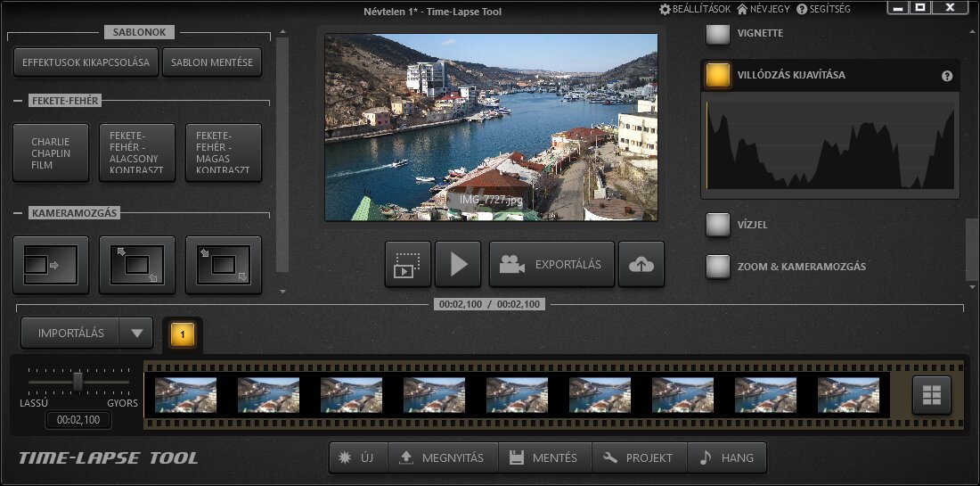Screen dimensions: 980x486
Task: Select sequence tab 1
Action: (183, 334)
